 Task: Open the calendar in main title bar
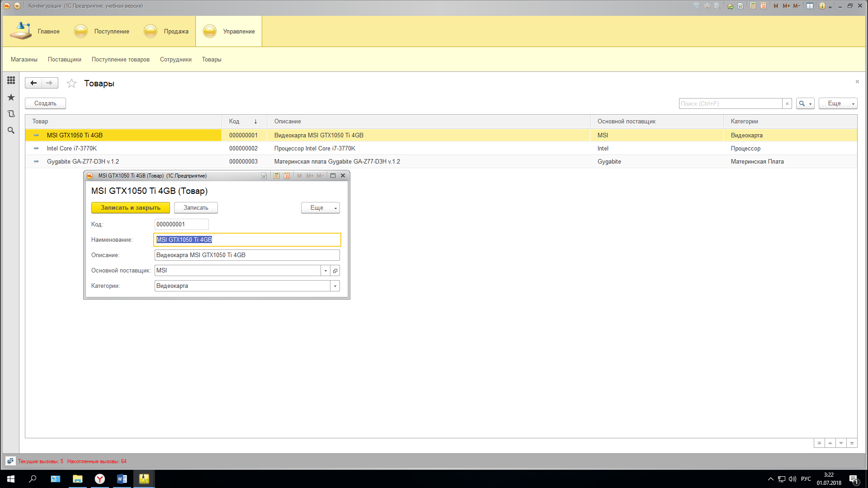click(x=763, y=6)
